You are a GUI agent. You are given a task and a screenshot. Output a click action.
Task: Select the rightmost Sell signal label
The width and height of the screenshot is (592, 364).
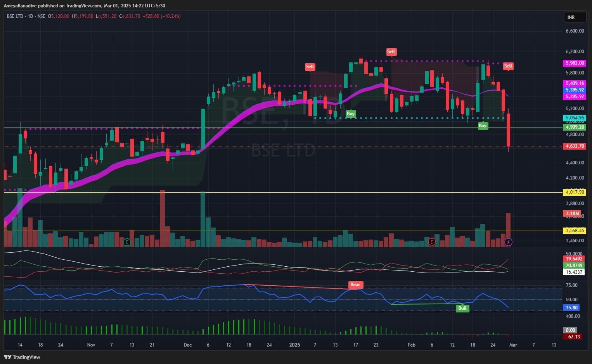point(508,66)
